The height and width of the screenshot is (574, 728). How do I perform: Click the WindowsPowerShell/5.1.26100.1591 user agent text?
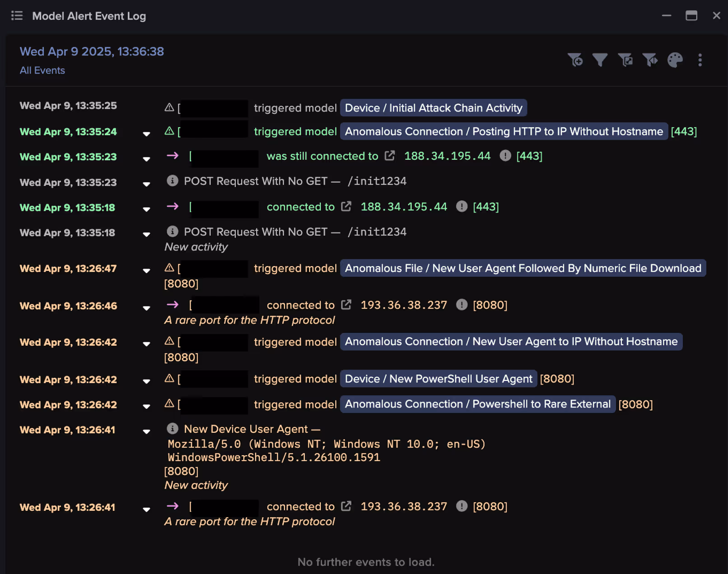274,457
